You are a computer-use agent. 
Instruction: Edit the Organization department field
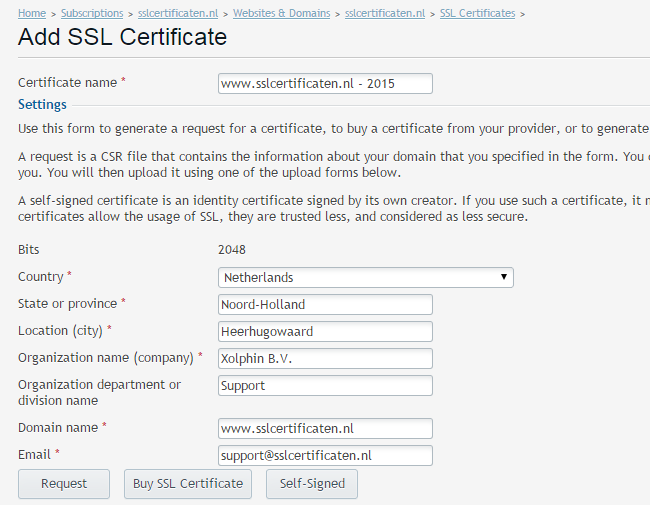[325, 386]
